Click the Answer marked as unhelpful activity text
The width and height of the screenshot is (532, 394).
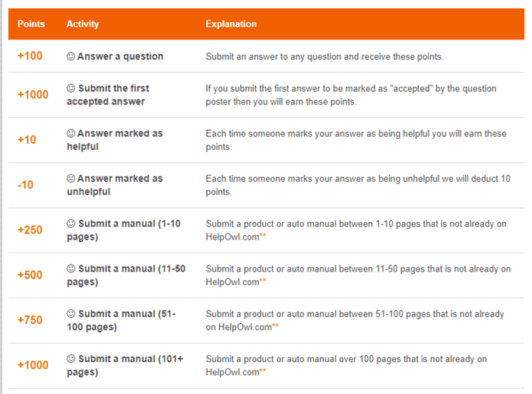pyautogui.click(x=115, y=185)
